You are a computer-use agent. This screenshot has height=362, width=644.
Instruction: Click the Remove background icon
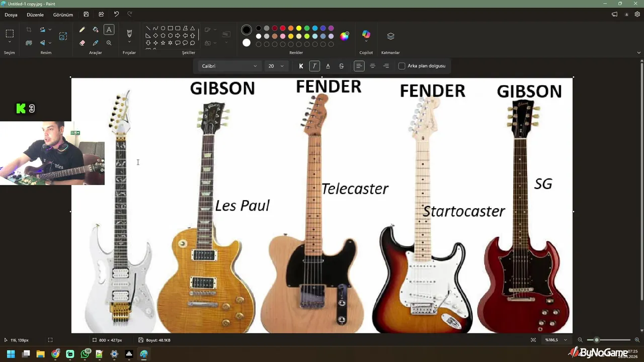tap(29, 43)
